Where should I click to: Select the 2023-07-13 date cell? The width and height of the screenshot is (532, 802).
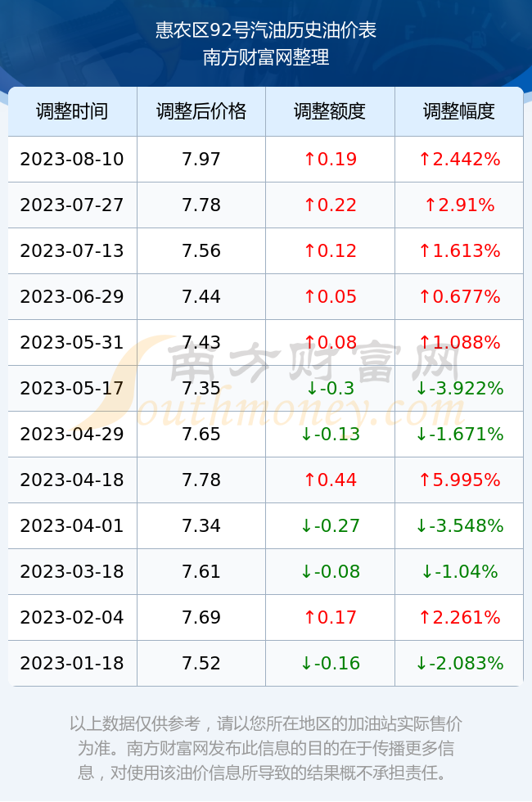pyautogui.click(x=72, y=250)
